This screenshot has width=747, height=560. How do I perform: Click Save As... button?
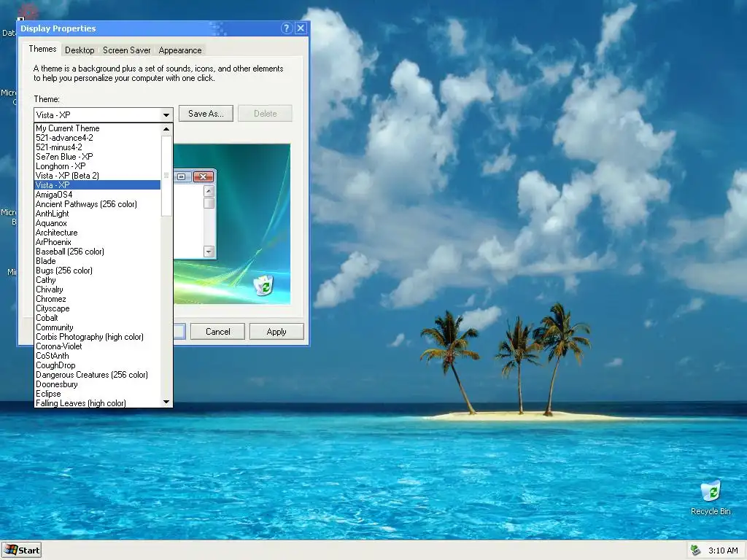point(206,113)
